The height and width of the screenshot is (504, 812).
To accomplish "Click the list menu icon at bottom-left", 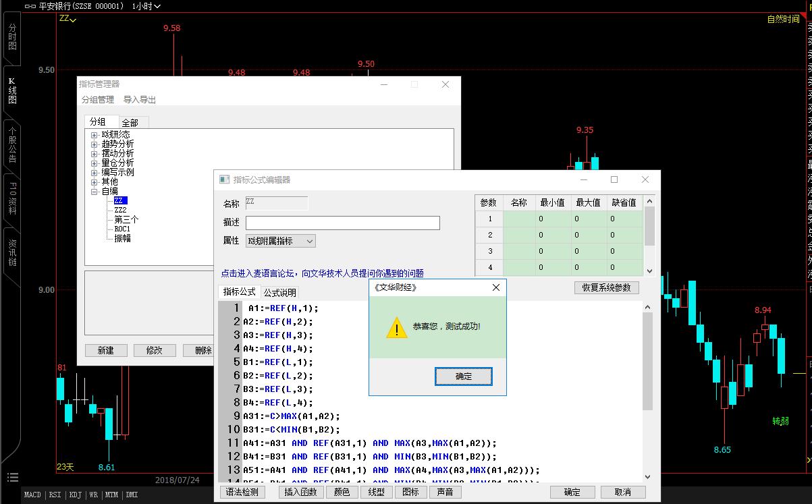I will [11, 478].
